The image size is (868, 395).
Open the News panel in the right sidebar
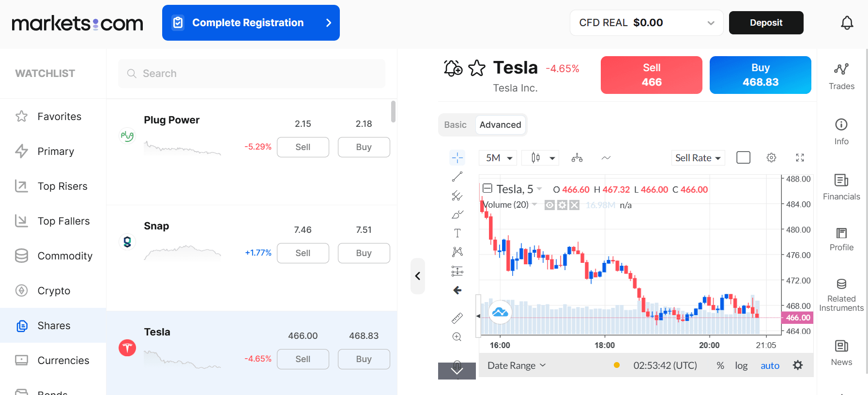pos(841,352)
